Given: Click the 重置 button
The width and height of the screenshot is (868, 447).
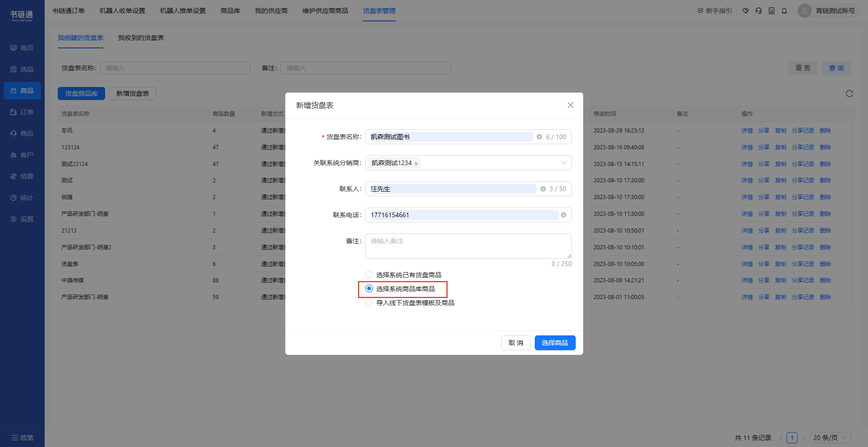Looking at the screenshot, I should (x=803, y=68).
